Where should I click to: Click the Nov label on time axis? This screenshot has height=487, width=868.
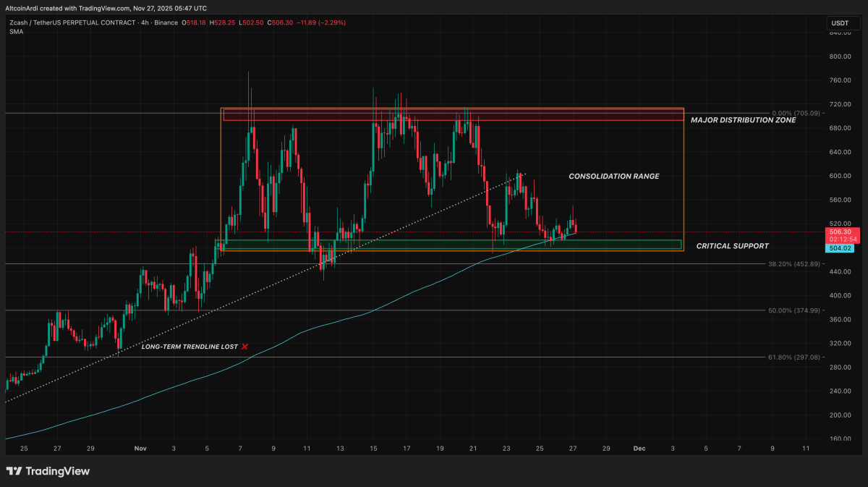coord(140,449)
